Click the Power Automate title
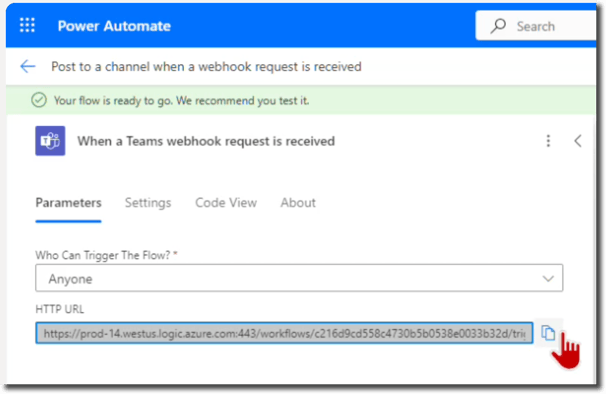The width and height of the screenshot is (606, 394). pyautogui.click(x=114, y=26)
